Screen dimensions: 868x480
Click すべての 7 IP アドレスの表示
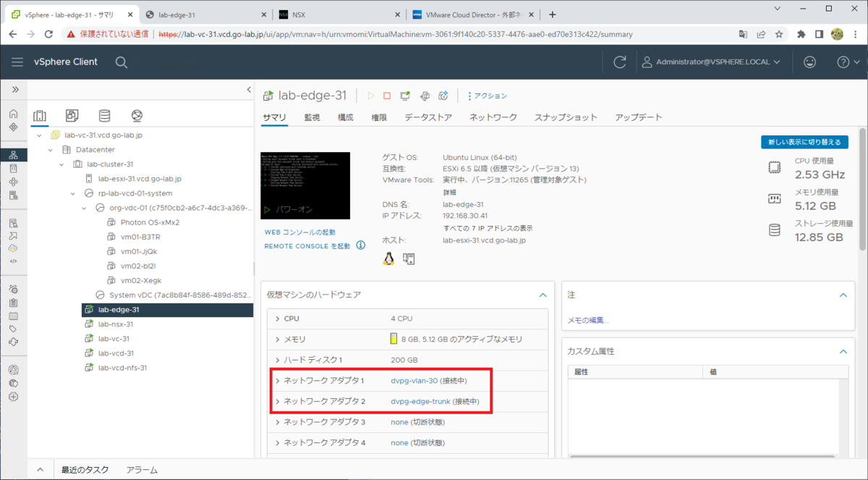[x=488, y=228]
